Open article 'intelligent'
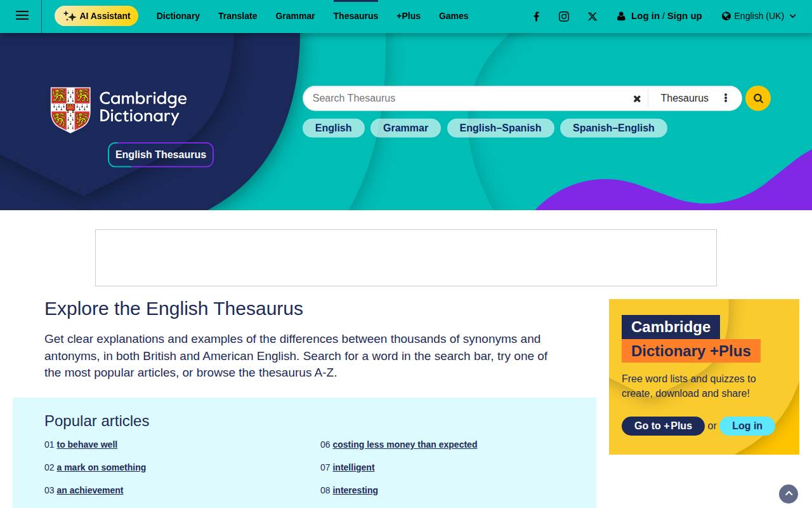812x508 pixels. [x=353, y=467]
